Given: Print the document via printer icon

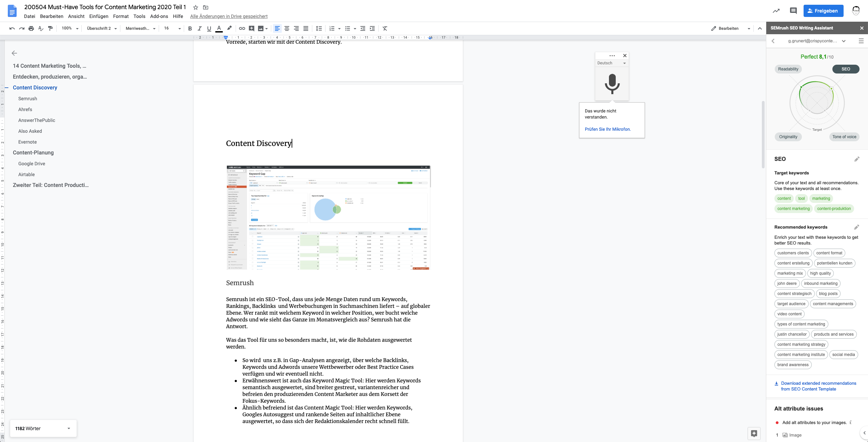Looking at the screenshot, I should coord(31,28).
